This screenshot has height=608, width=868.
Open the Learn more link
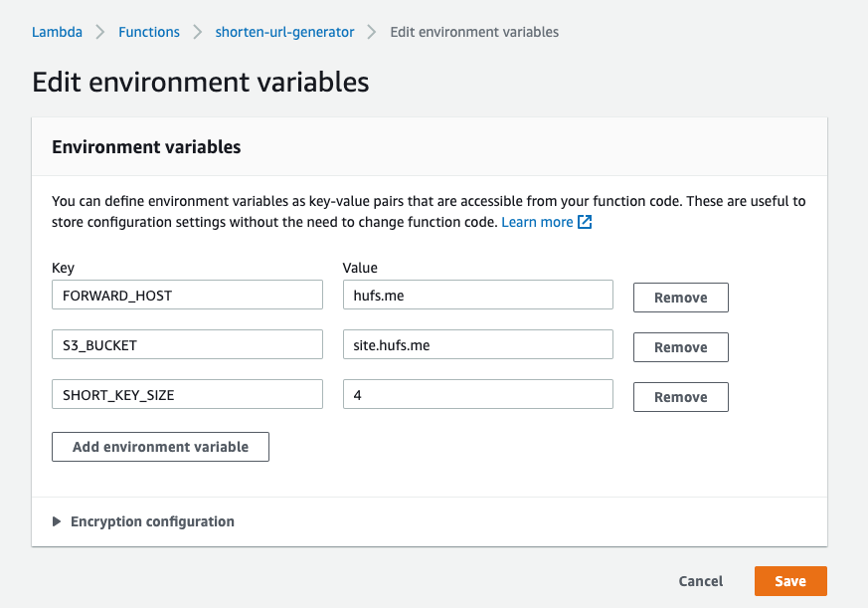click(537, 222)
